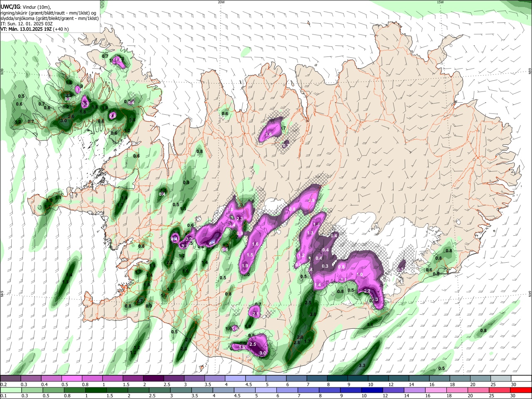Pick the pale green 0.1 swatch on rain scale

pyautogui.click(x=10, y=390)
